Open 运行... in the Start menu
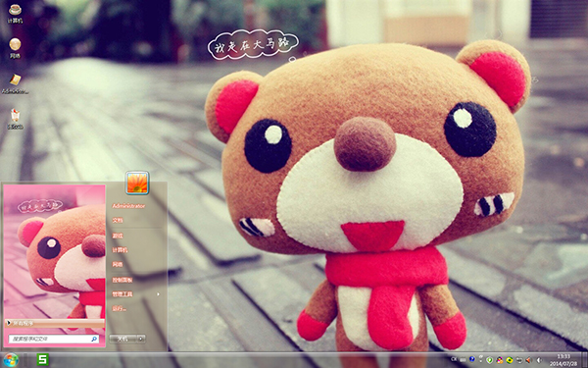The image size is (588, 368). pos(120,309)
